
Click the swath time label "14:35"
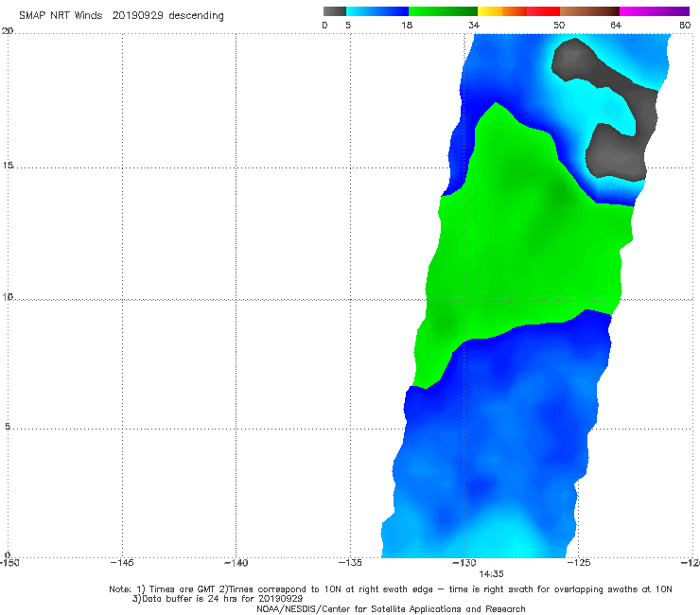[491, 574]
